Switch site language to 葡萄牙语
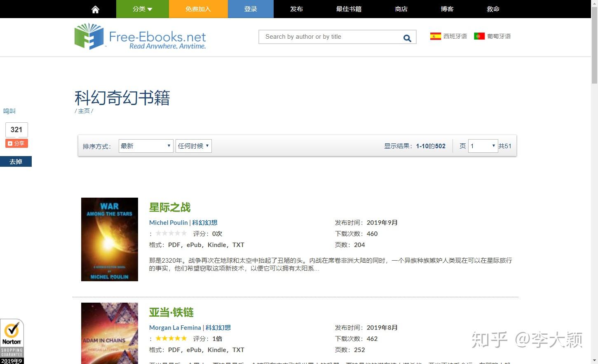The image size is (598, 364). (499, 36)
